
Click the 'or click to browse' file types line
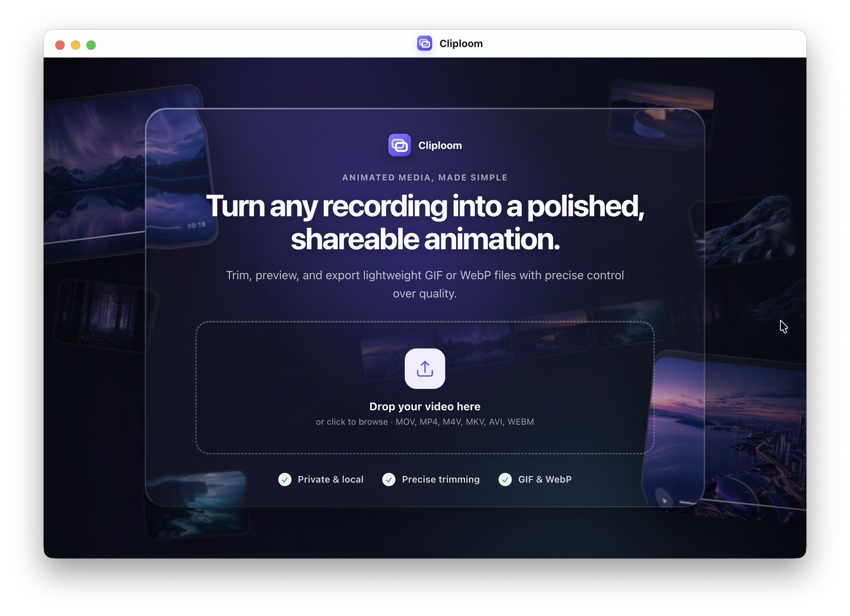[425, 422]
